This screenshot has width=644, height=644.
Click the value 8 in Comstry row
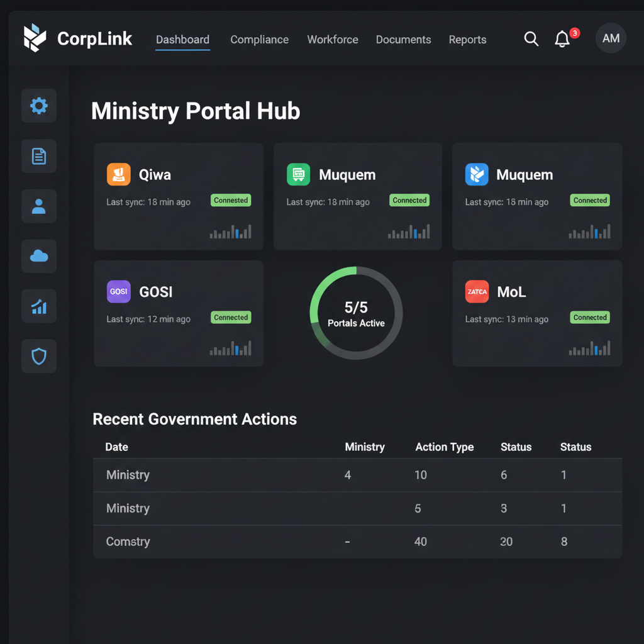(x=564, y=541)
